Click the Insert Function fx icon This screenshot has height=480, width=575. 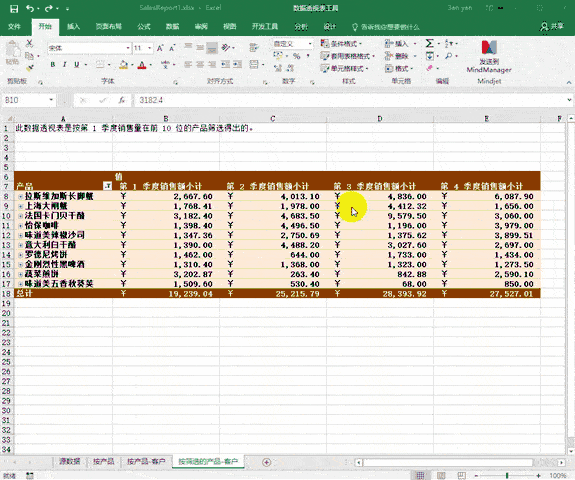pyautogui.click(x=121, y=100)
